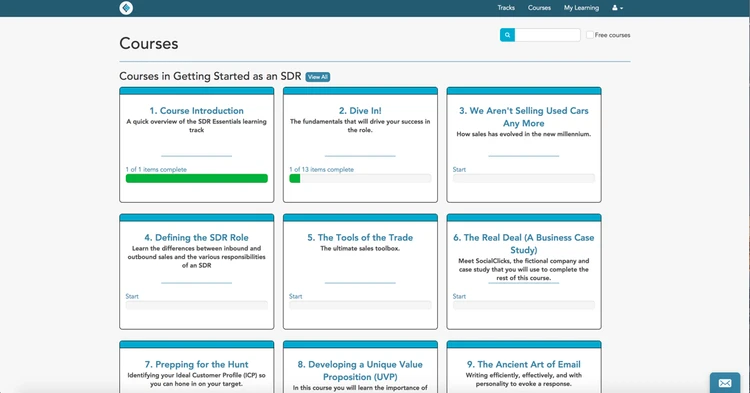Screen dimensions: 750x393
Task: Click the diamond logo in the header
Action: pos(126,8)
